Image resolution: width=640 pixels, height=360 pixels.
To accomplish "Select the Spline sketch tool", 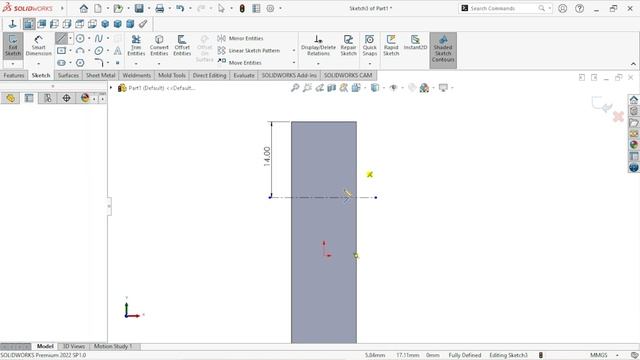I will tap(99, 38).
